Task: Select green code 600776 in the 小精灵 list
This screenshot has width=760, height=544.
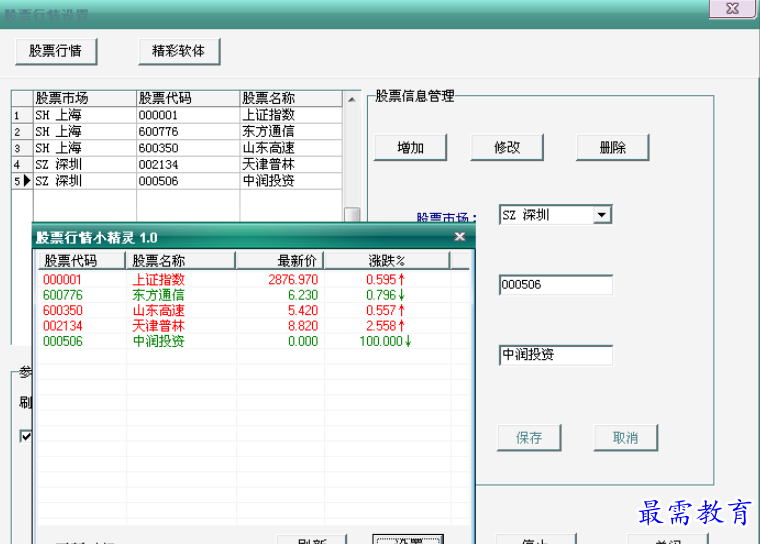Action: pyautogui.click(x=63, y=295)
